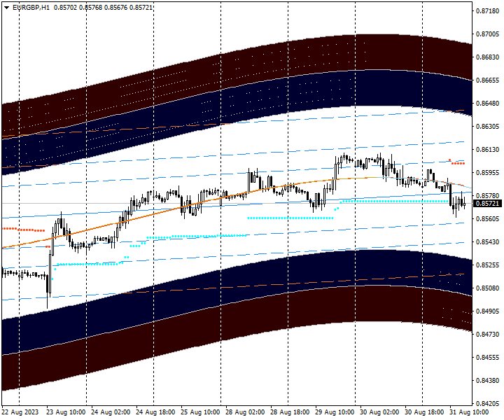This screenshot has height=420, width=504.
Task: Click the 30 Aug 02:00 time label
Action: [380, 413]
